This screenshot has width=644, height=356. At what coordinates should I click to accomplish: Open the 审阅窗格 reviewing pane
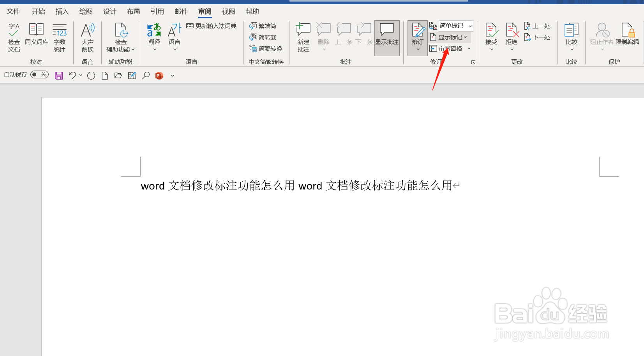(x=446, y=49)
